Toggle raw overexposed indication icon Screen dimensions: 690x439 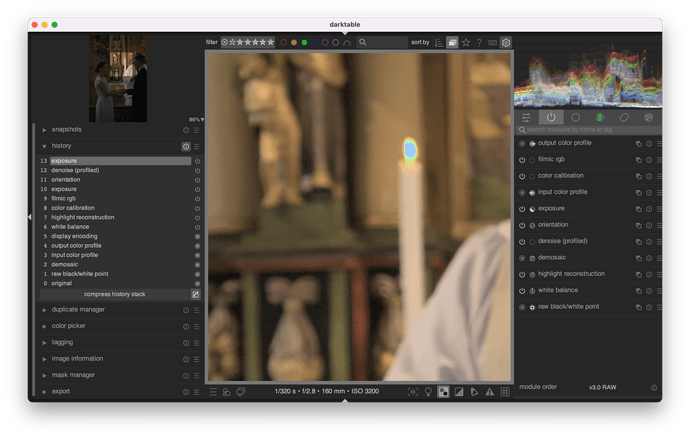pyautogui.click(x=444, y=392)
